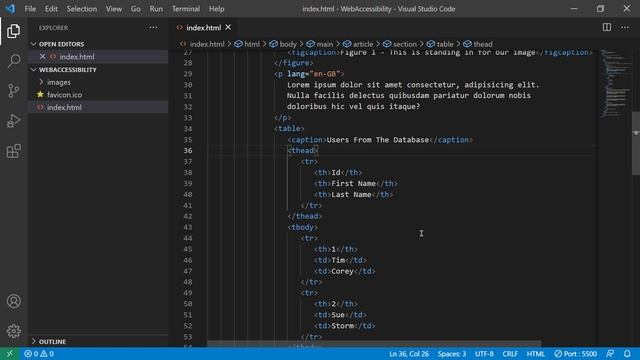Select the favicon.ico star file icon

click(x=40, y=94)
